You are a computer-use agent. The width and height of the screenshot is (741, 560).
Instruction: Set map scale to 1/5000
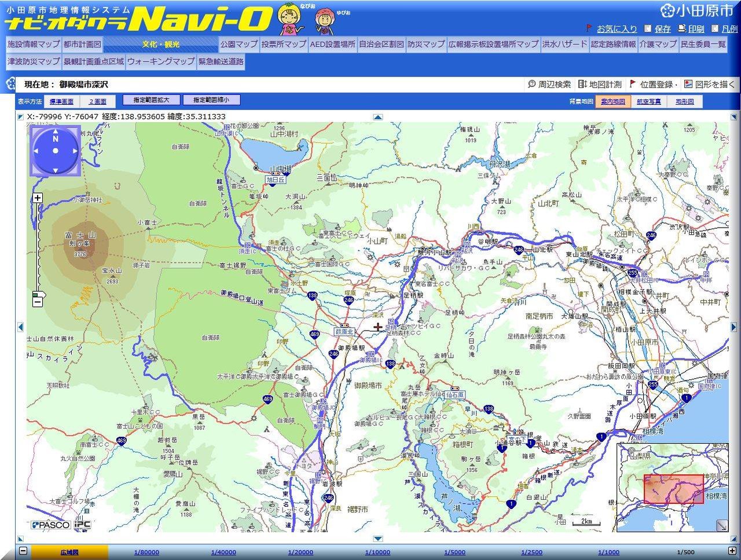(454, 552)
